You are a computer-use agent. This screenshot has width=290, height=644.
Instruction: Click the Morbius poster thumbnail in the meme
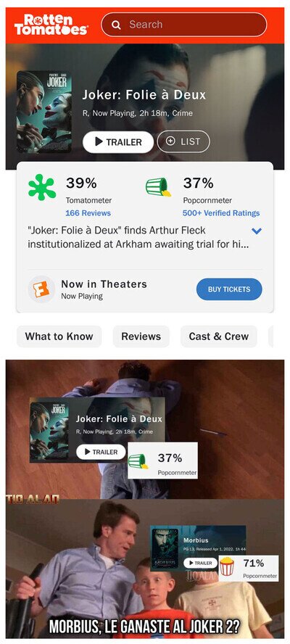point(165,548)
